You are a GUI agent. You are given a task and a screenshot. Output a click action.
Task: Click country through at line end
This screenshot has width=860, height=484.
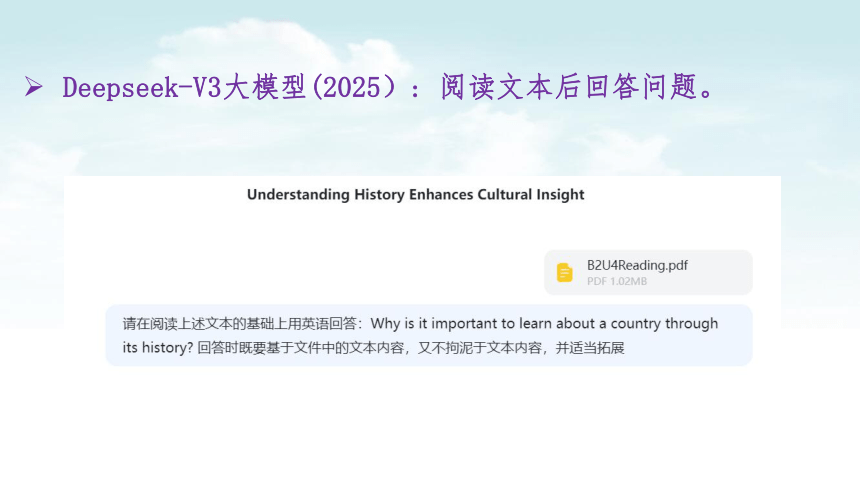[x=664, y=324]
